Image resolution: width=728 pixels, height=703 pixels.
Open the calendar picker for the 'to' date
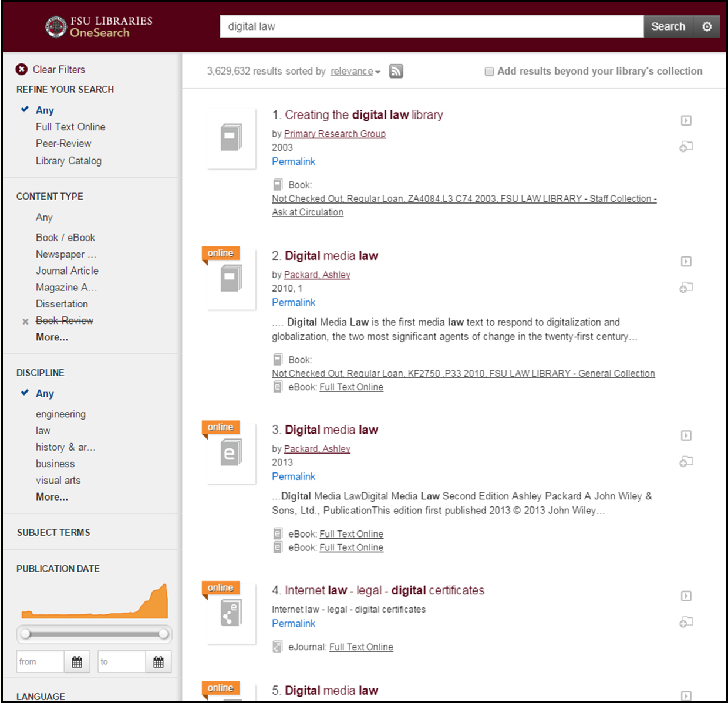[x=158, y=661]
